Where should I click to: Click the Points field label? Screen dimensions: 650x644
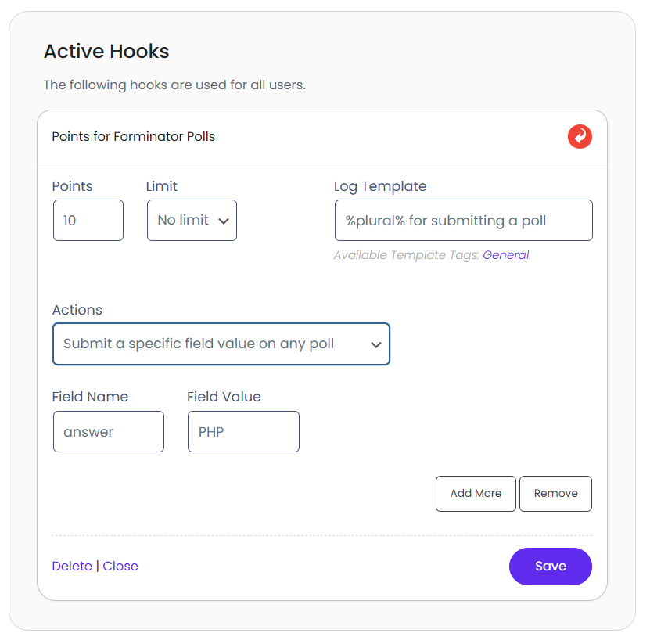72,186
